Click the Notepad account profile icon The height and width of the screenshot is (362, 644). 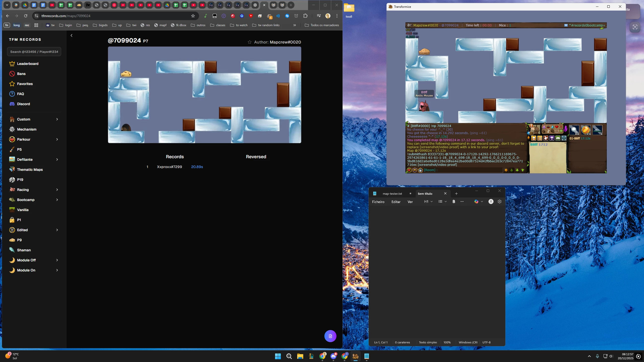pyautogui.click(x=491, y=202)
